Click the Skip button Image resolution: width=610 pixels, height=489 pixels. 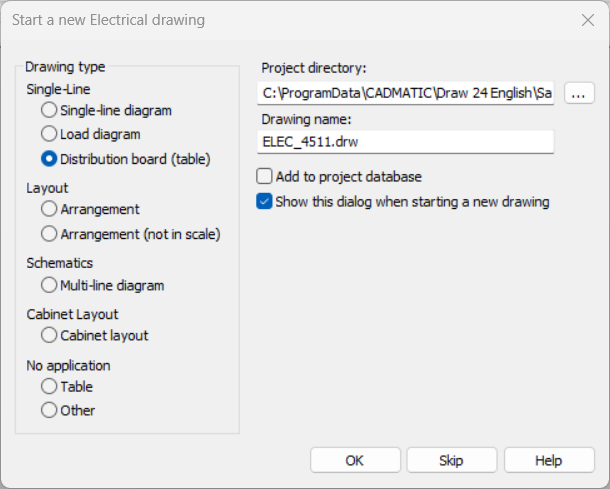click(452, 460)
